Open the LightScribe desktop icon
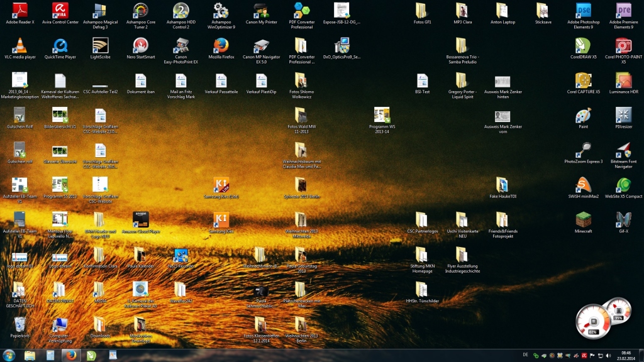Viewport: 644px width, 362px height. (100, 45)
